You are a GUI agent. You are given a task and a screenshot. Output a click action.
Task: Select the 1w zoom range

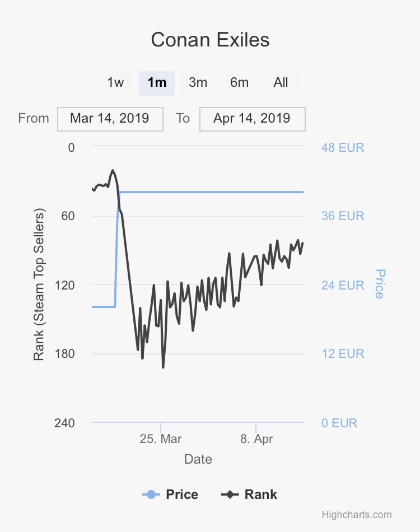point(115,83)
